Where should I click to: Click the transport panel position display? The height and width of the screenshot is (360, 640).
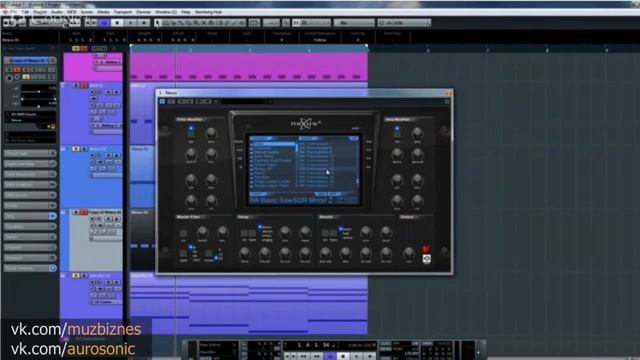[x=313, y=345]
